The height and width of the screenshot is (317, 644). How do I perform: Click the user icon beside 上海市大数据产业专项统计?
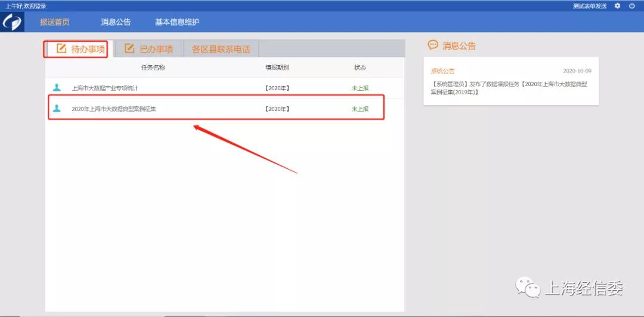(x=57, y=88)
